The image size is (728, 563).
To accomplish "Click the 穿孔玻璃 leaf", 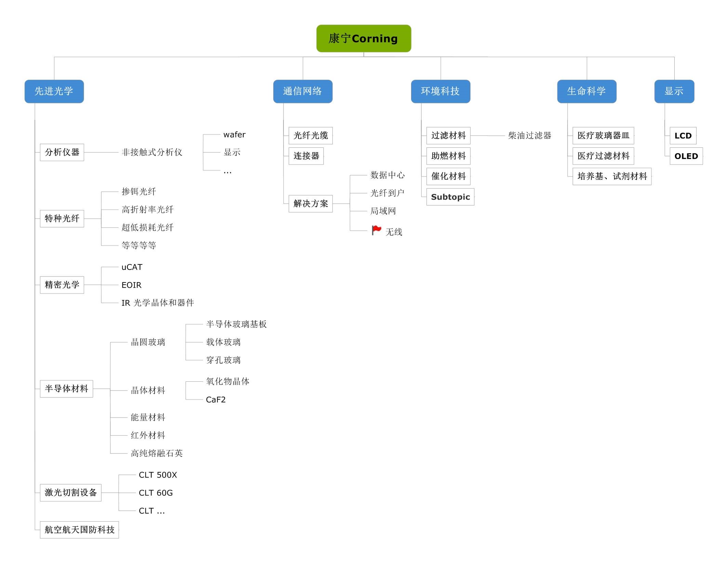I will click(223, 360).
